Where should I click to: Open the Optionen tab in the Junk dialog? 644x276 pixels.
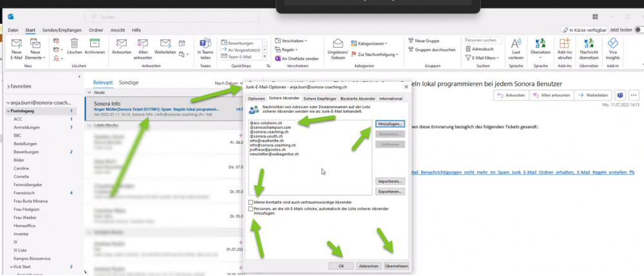coord(256,99)
